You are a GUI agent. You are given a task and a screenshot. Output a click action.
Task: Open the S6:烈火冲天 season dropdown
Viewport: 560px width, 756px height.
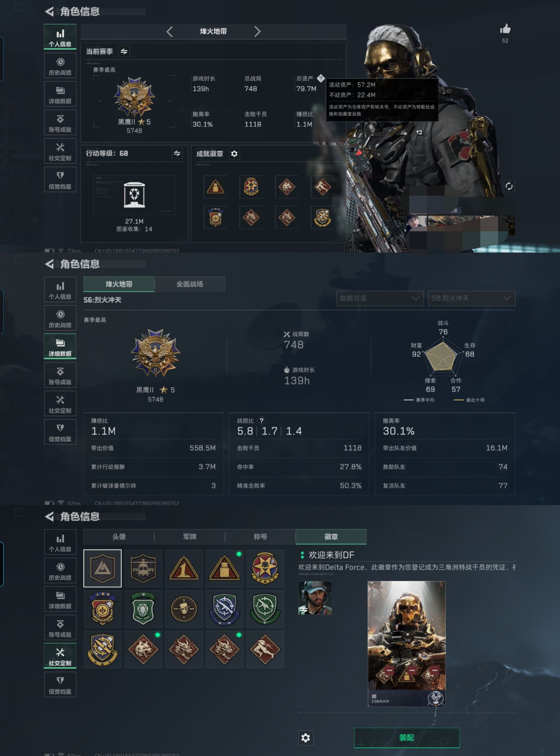tap(471, 298)
